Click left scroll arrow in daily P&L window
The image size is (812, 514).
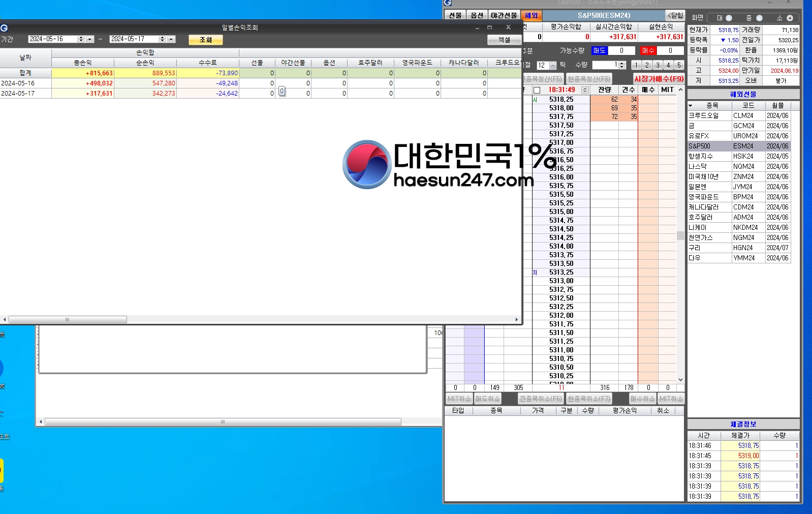(x=5, y=320)
